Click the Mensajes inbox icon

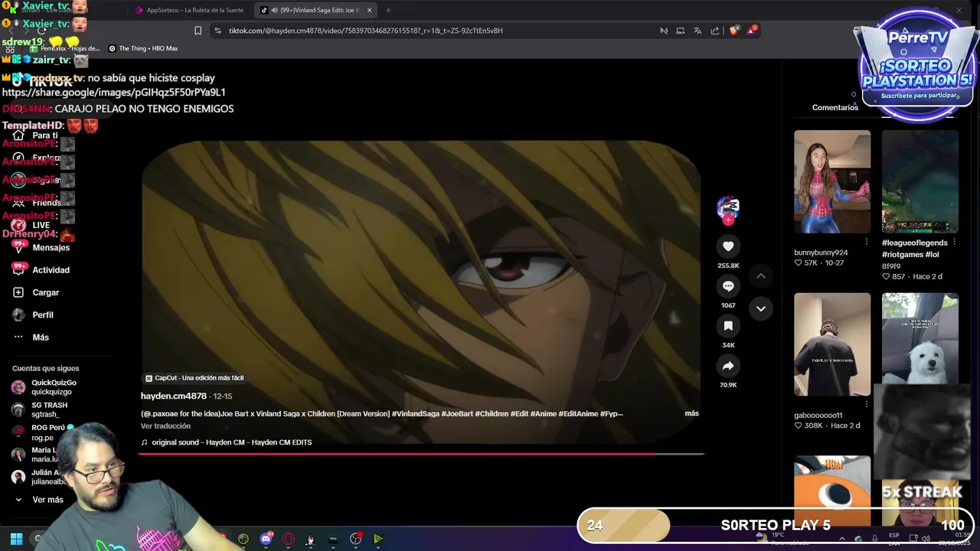(18, 247)
